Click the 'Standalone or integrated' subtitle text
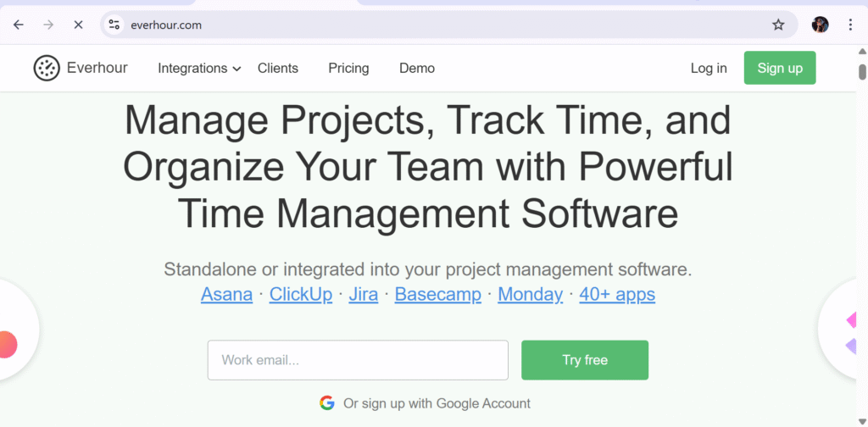 (428, 269)
